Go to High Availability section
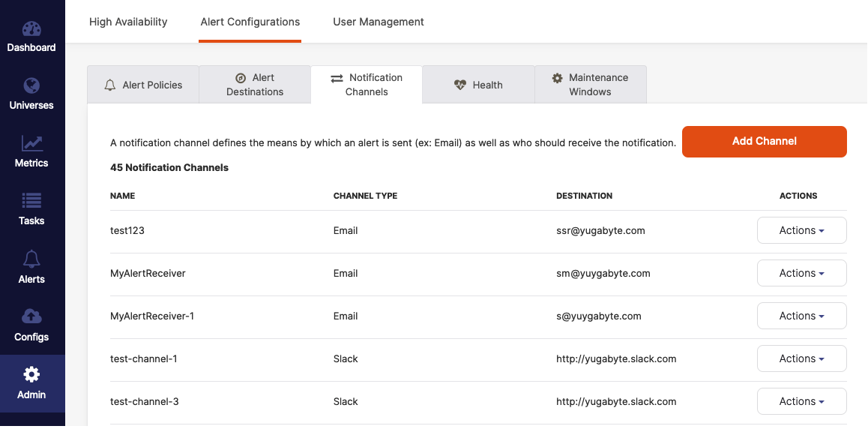868x435 pixels. pyautogui.click(x=128, y=22)
